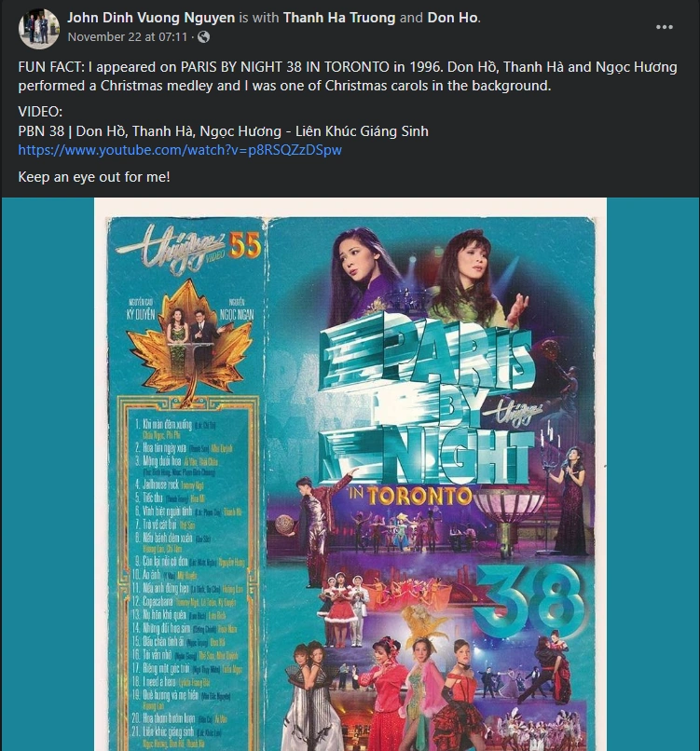
Task: Click the teal background right of cover
Action: (x=652, y=474)
